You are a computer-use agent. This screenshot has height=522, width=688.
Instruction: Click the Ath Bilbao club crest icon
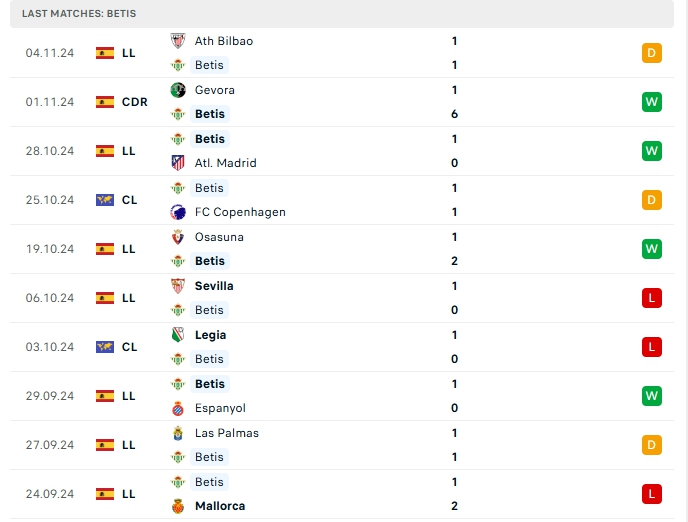coord(178,41)
